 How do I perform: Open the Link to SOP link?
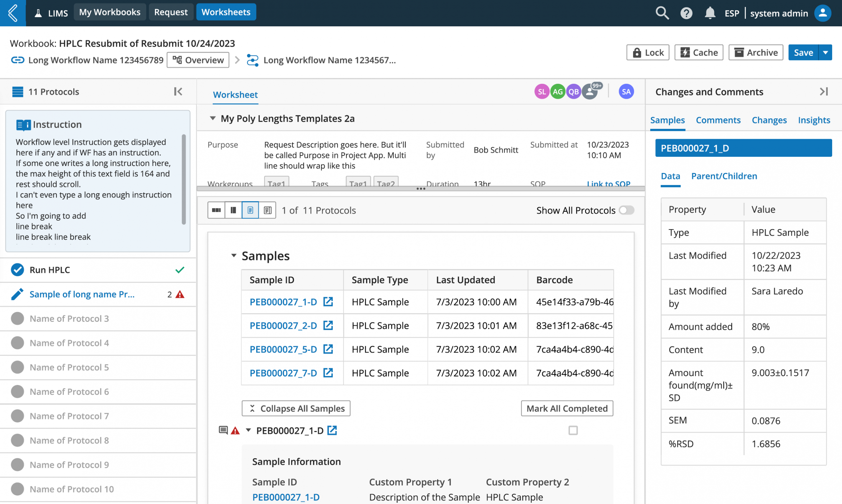(x=608, y=183)
